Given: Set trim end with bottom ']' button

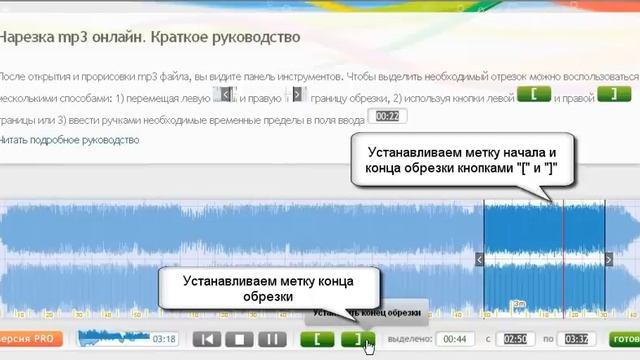Looking at the screenshot, I should tap(358, 339).
